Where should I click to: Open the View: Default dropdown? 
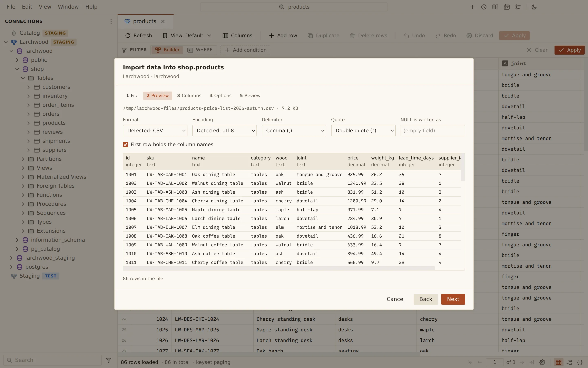pos(187,36)
